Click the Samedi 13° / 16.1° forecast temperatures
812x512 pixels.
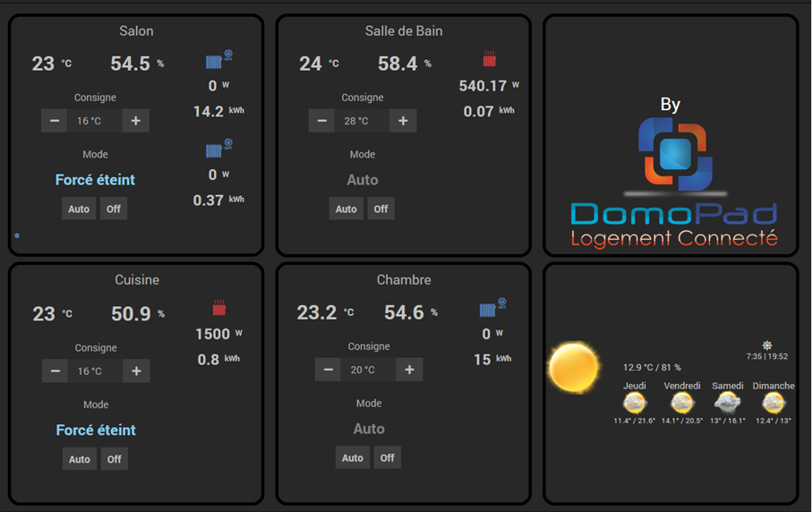tap(728, 421)
